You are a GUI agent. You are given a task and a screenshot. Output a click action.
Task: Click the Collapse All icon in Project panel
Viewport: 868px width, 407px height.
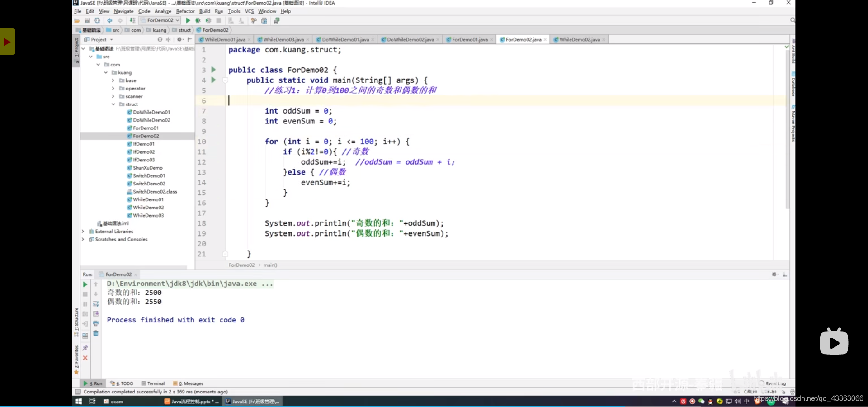(x=168, y=40)
